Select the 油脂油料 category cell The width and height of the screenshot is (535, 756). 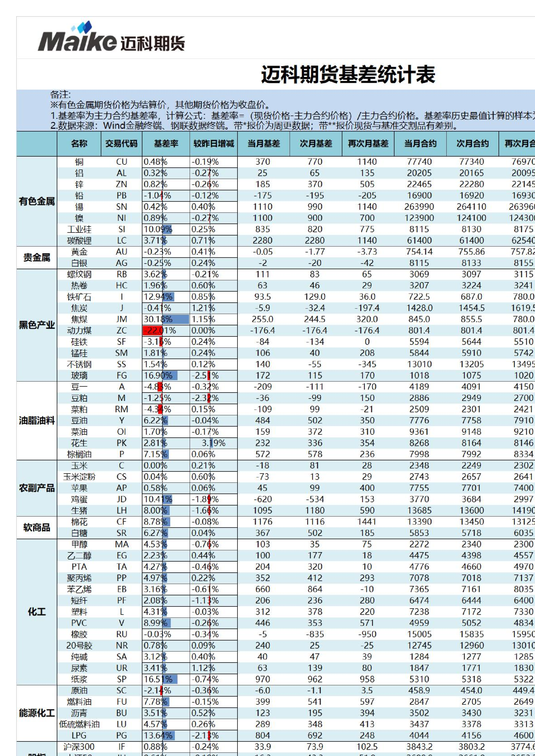pyautogui.click(x=37, y=420)
